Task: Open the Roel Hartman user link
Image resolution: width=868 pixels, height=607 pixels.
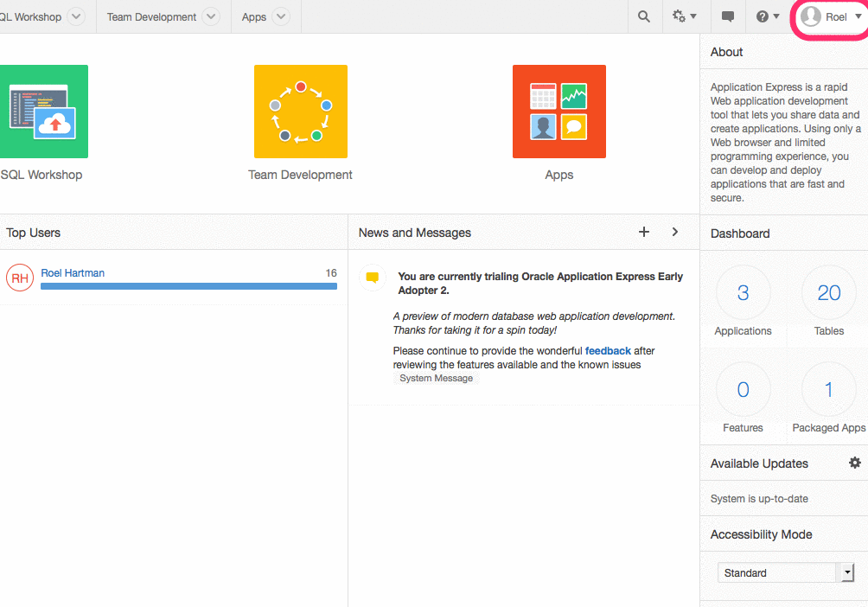Action: [x=73, y=273]
